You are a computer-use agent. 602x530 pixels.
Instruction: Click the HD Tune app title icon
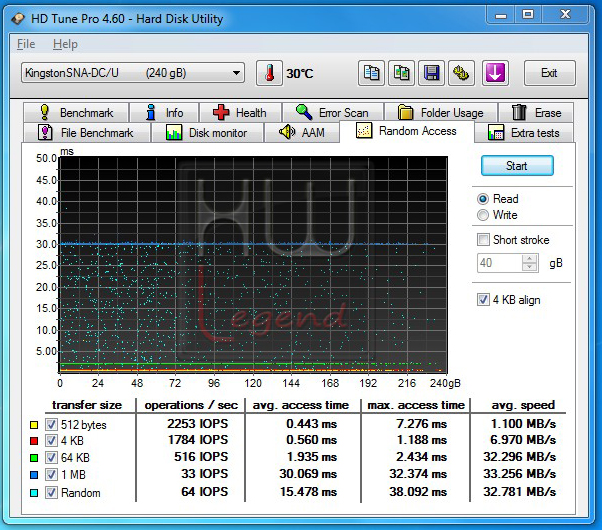pyautogui.click(x=18, y=18)
